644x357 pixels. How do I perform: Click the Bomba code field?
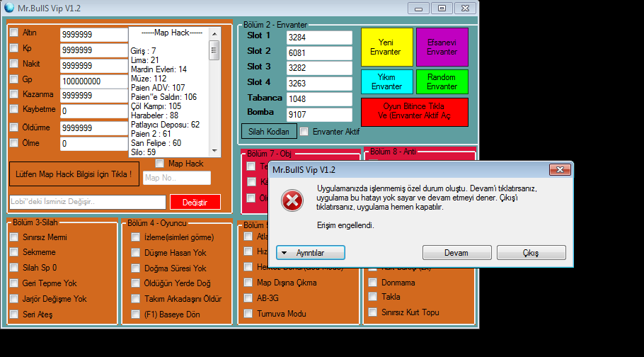[319, 115]
